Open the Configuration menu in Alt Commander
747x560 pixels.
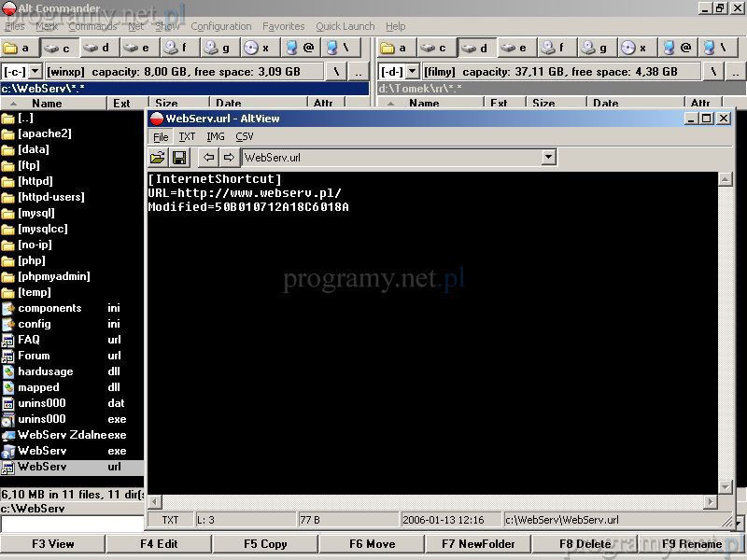(x=221, y=26)
